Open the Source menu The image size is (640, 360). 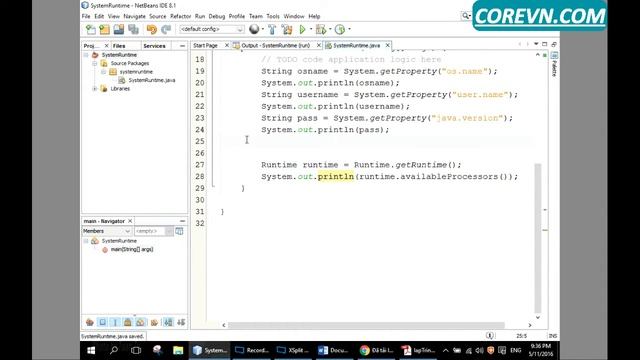pyautogui.click(x=158, y=16)
